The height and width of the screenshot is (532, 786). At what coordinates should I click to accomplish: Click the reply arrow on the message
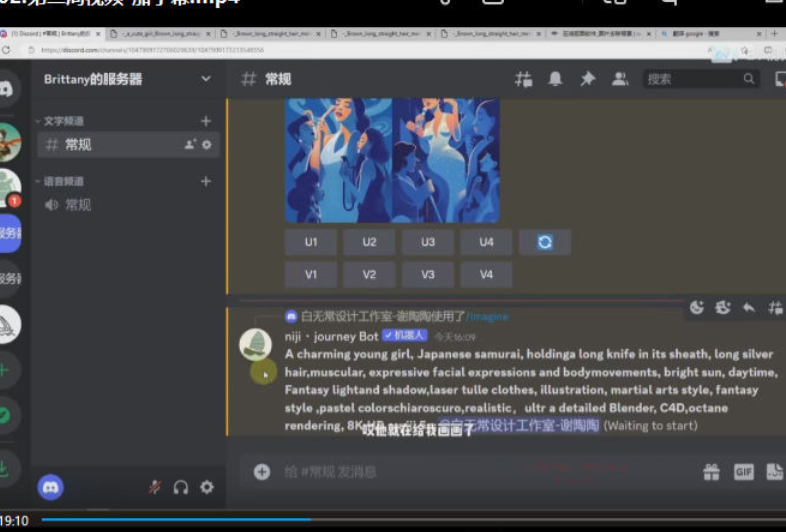pos(748,308)
